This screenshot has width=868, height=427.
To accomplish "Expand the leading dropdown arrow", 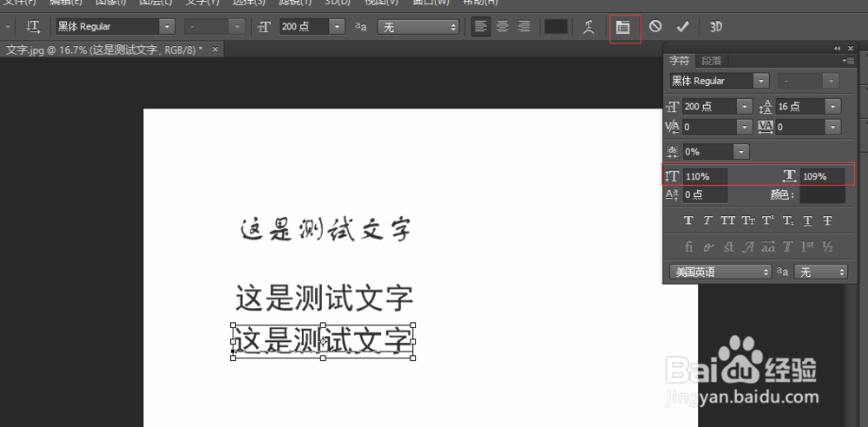I will 833,107.
